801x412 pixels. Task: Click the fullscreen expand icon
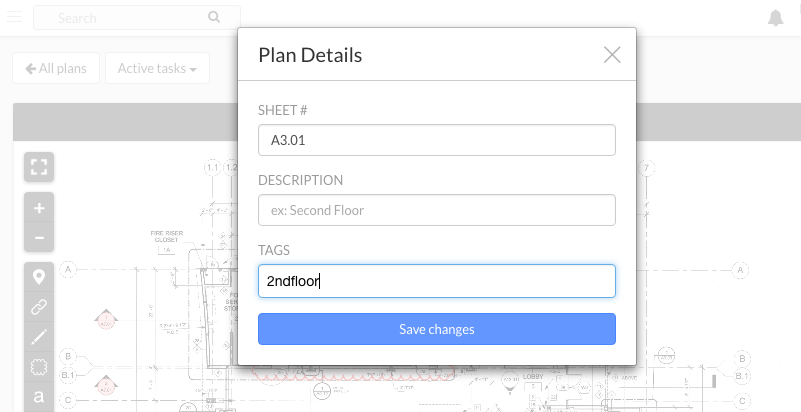coord(39,167)
